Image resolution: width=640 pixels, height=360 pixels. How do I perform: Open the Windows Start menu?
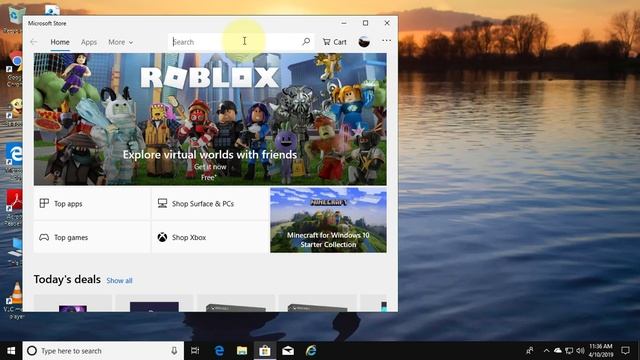pos(11,351)
